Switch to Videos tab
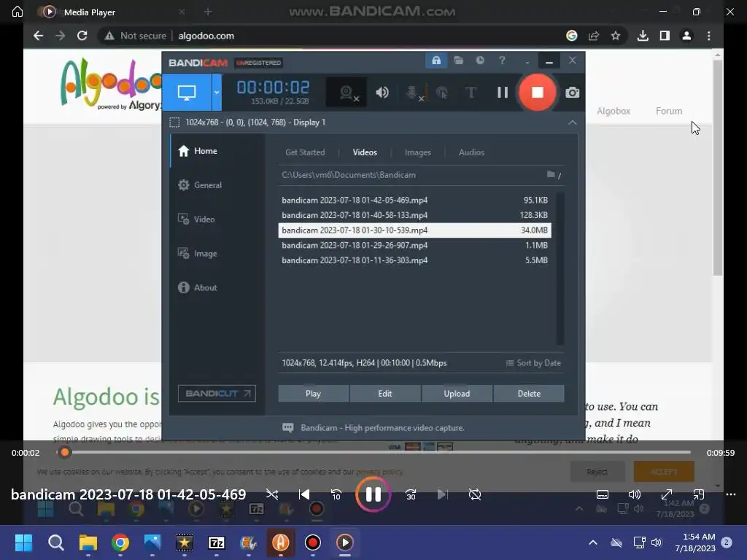Viewport: 747px width, 560px height. pos(365,152)
